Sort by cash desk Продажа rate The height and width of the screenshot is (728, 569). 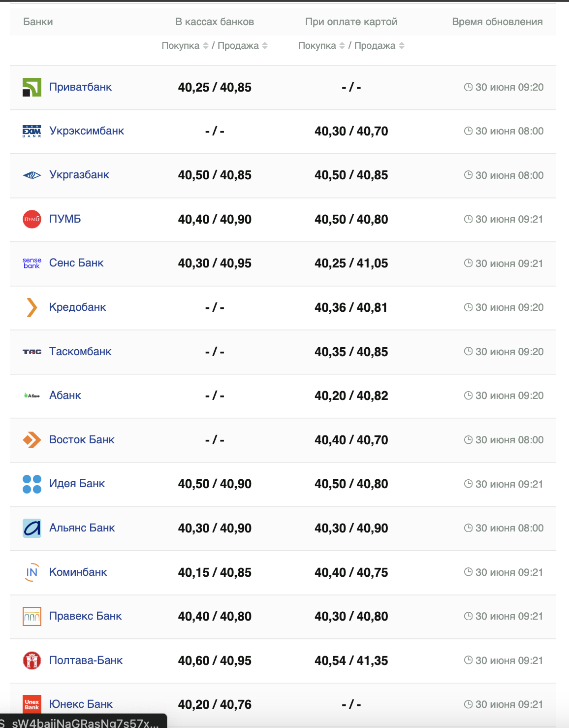point(265,46)
